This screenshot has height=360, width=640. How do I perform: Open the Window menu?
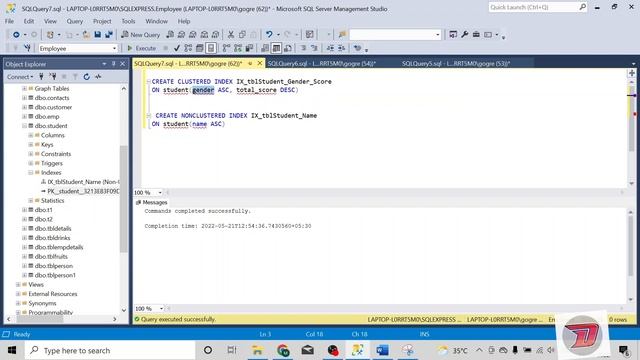click(156, 21)
